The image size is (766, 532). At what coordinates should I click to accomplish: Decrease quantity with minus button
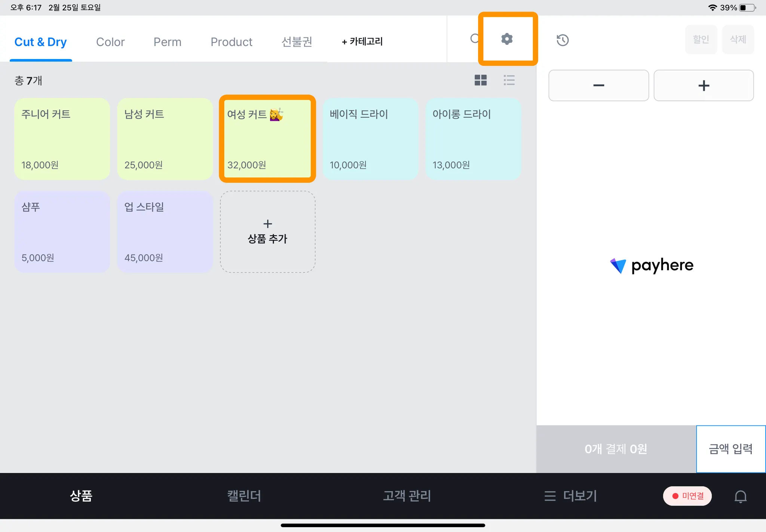tap(598, 86)
